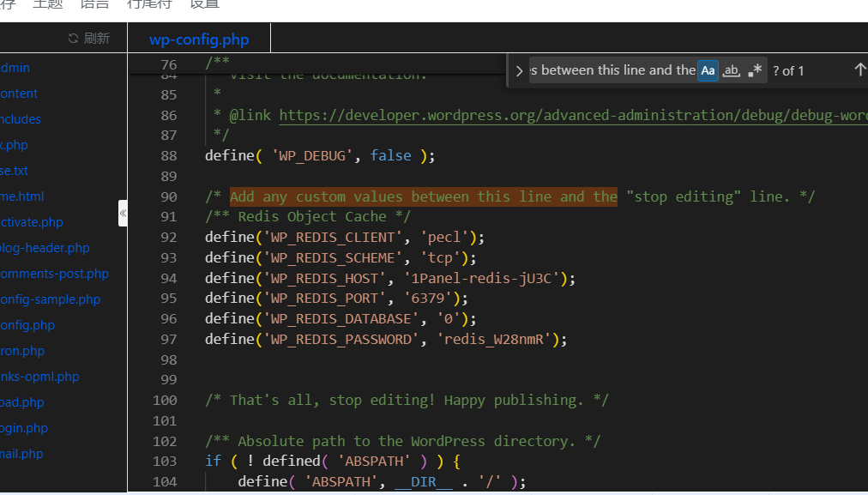Open the theme menu

coord(48,4)
